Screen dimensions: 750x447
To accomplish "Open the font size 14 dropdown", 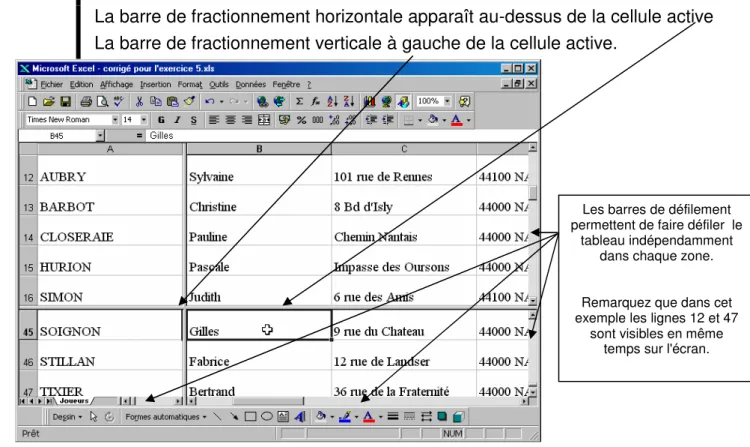I will [143, 120].
